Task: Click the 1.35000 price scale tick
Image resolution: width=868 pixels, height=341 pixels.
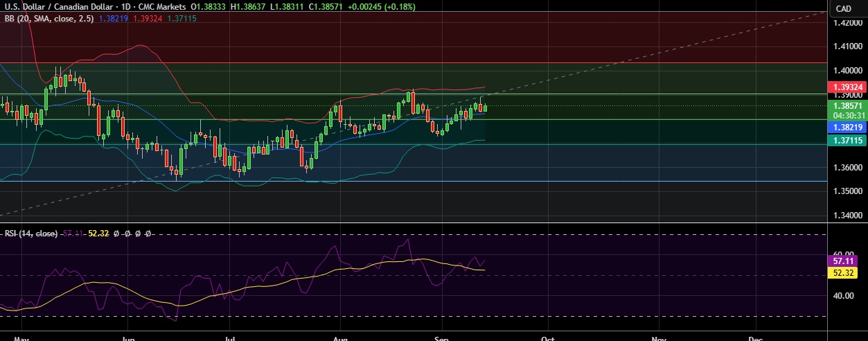Action: click(x=847, y=191)
